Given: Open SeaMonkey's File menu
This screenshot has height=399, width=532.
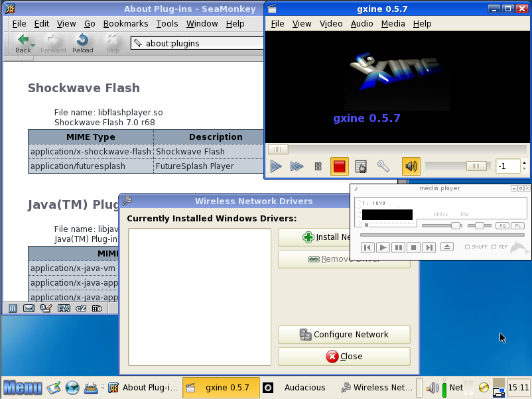Looking at the screenshot, I should [x=19, y=24].
